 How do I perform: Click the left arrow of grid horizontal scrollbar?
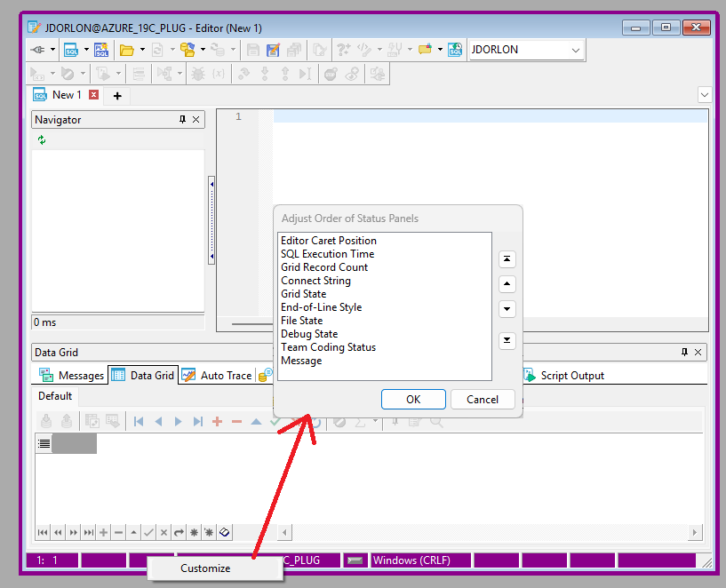click(x=284, y=532)
